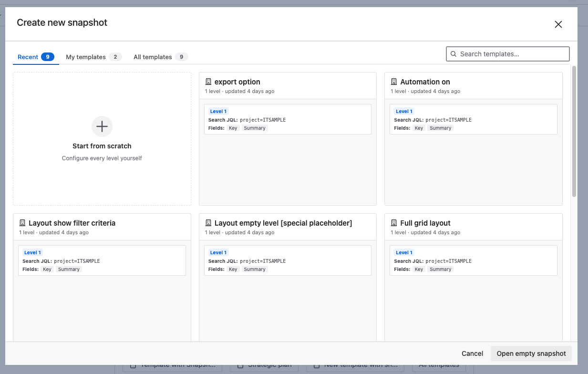The height and width of the screenshot is (374, 588).
Task: Click the Open empty snapshot button
Action: point(531,353)
